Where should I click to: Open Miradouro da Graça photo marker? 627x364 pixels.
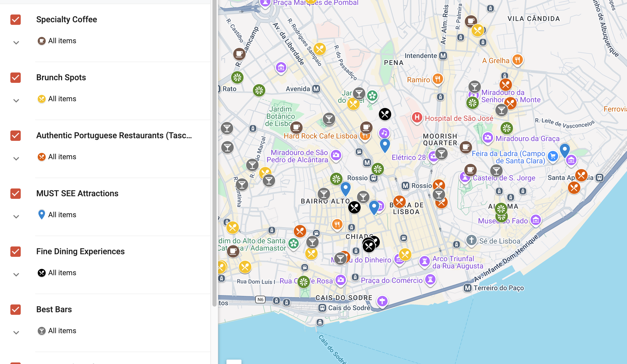tap(487, 138)
